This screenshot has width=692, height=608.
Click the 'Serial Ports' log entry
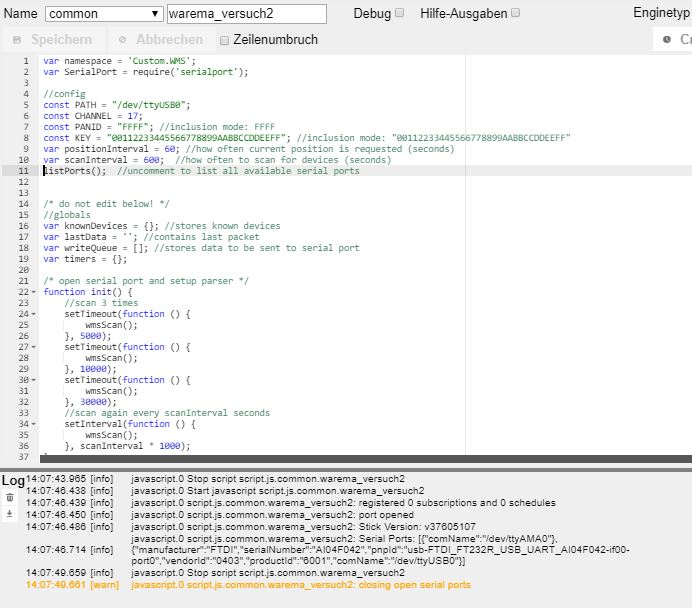click(x=380, y=550)
